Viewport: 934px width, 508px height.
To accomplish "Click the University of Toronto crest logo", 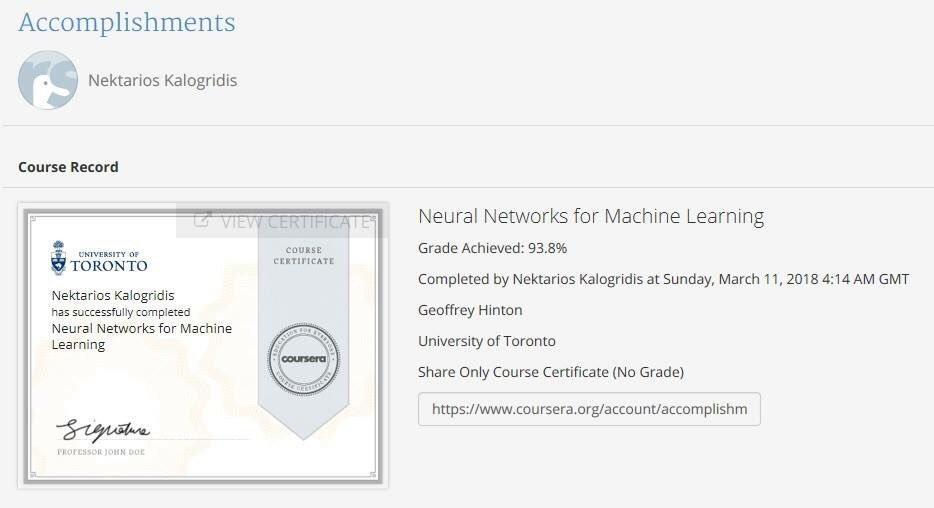I will coord(58,258).
